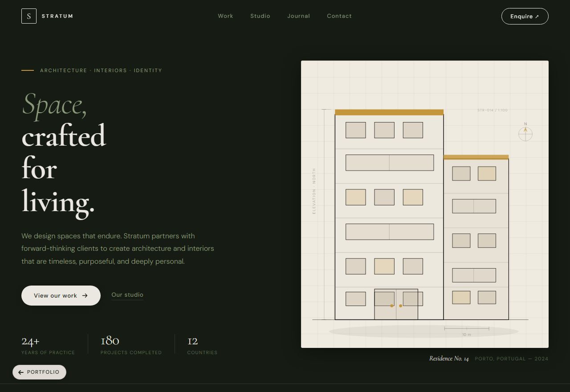Open the Studio menu item

pyautogui.click(x=260, y=16)
